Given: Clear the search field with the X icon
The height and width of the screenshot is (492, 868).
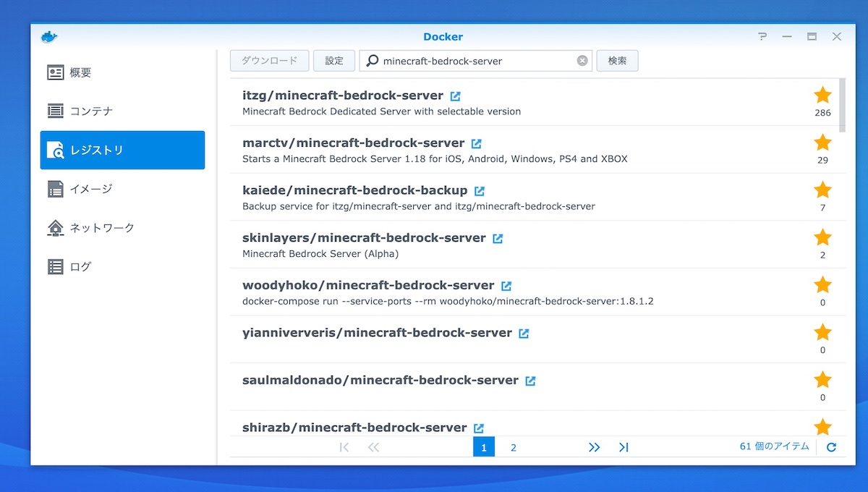Looking at the screenshot, I should click(582, 61).
